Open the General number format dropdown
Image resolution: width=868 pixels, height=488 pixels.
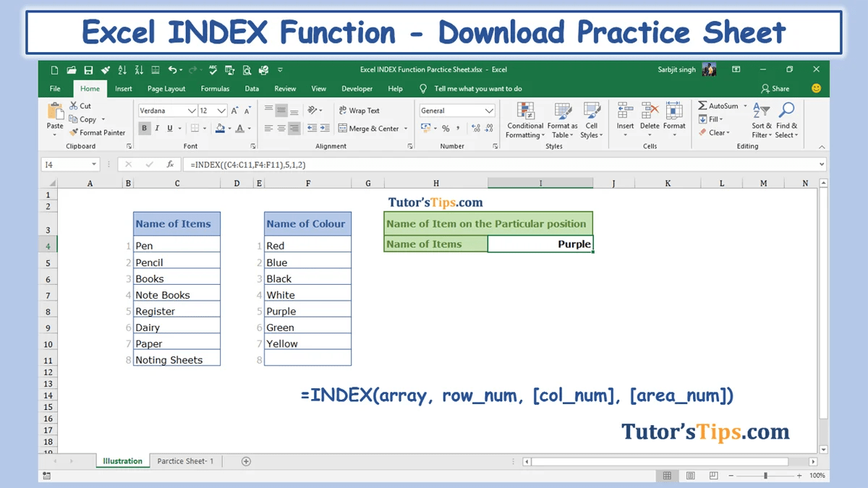[x=490, y=110]
